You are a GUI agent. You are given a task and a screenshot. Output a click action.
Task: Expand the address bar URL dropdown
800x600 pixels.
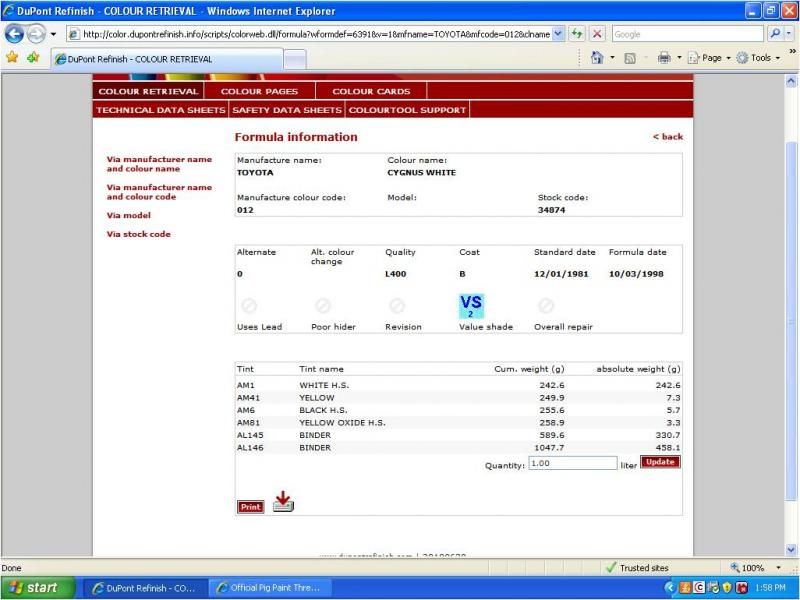(x=559, y=34)
